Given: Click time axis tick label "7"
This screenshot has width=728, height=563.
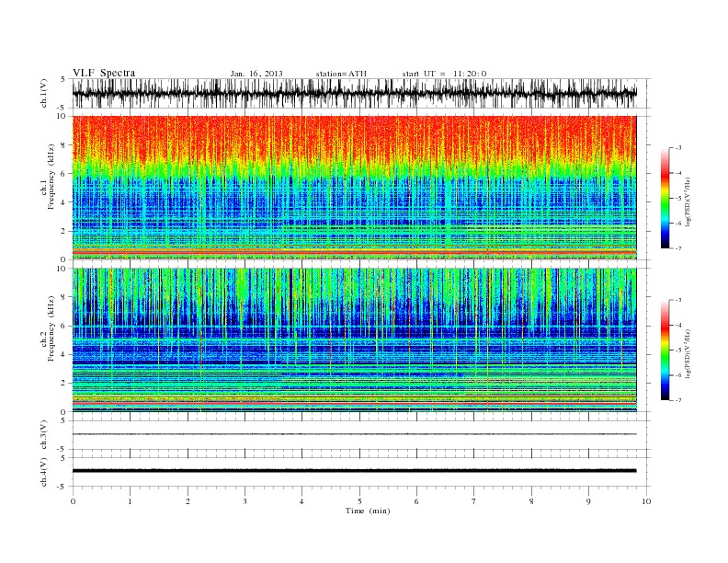Looking at the screenshot, I should [x=474, y=501].
